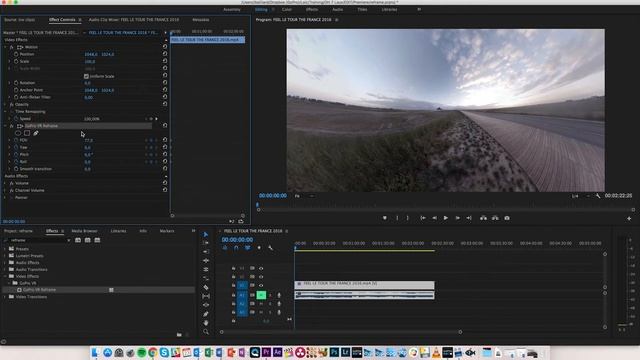Viewport: 640px width, 360px height.
Task: Toggle the Uniform Scale checkbox
Action: tap(86, 76)
